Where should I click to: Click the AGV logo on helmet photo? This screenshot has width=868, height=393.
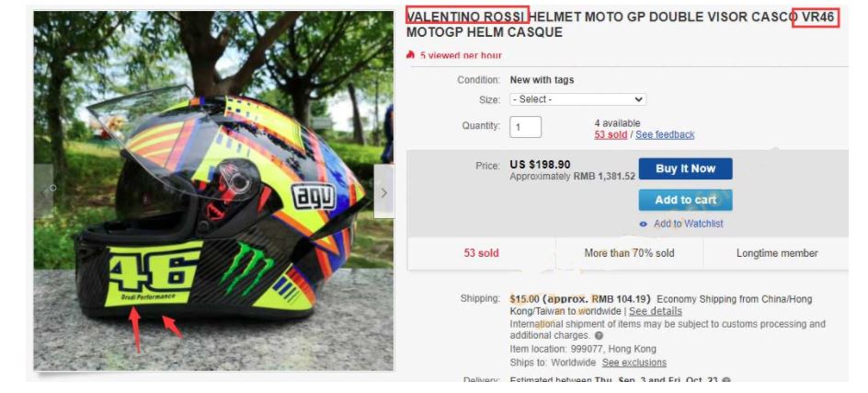coord(314,196)
